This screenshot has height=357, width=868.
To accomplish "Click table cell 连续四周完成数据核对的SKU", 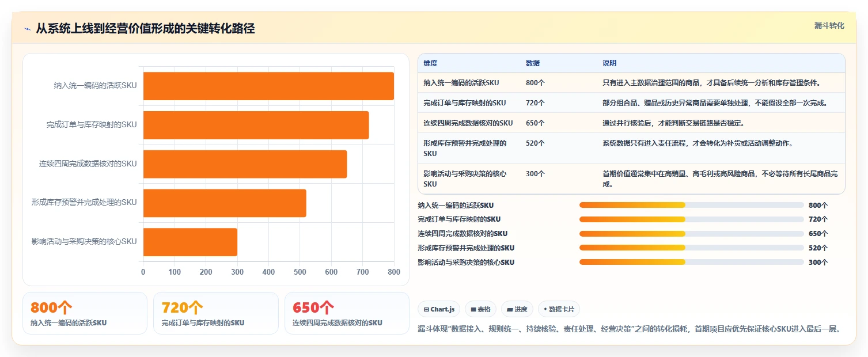I will pos(468,123).
